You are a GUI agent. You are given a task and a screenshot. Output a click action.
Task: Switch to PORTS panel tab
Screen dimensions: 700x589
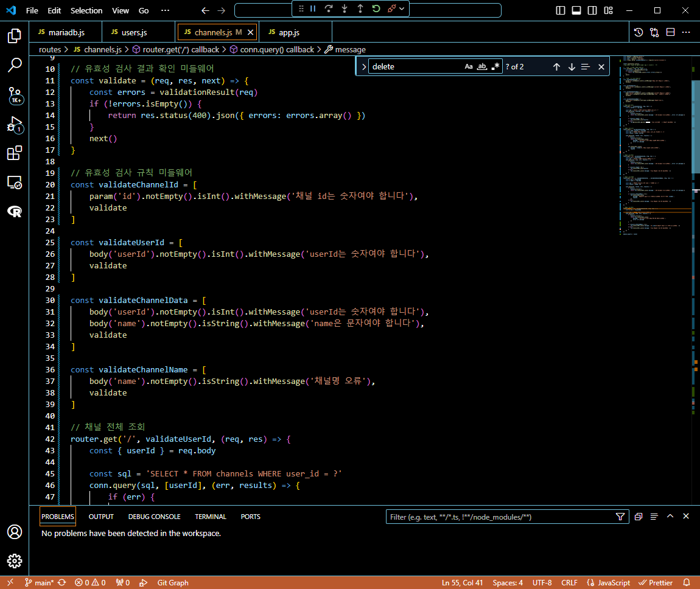[250, 517]
